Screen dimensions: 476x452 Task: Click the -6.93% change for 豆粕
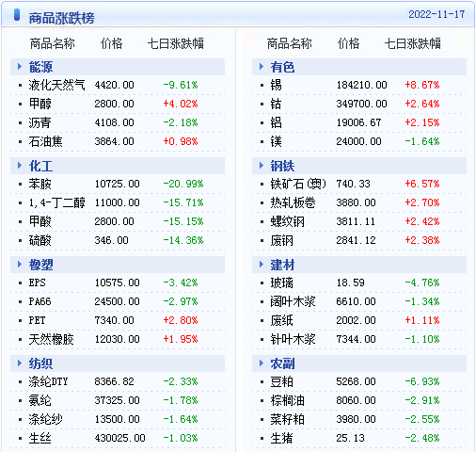click(x=422, y=381)
